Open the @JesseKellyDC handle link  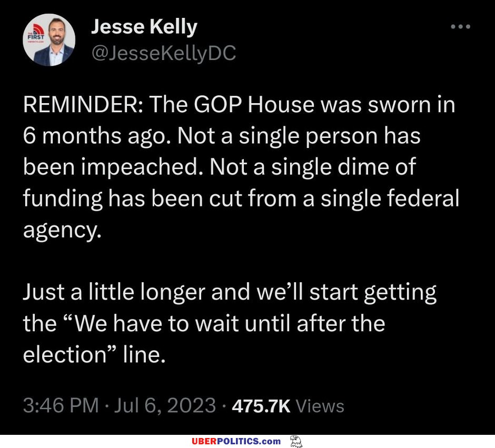pyautogui.click(x=164, y=53)
